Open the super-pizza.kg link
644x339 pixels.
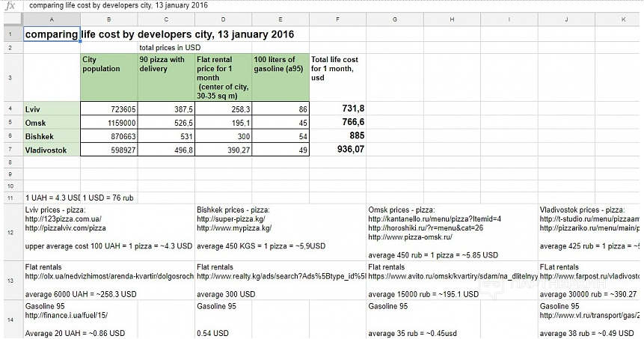coord(231,219)
